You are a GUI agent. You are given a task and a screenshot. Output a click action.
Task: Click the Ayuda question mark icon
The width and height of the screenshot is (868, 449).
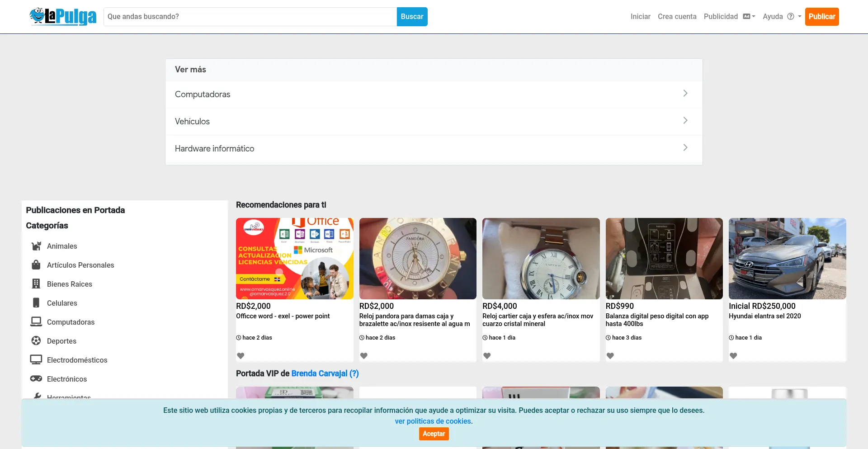791,16
